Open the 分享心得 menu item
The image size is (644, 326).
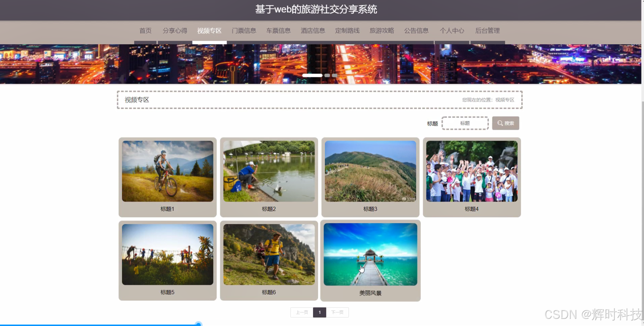coord(175,31)
